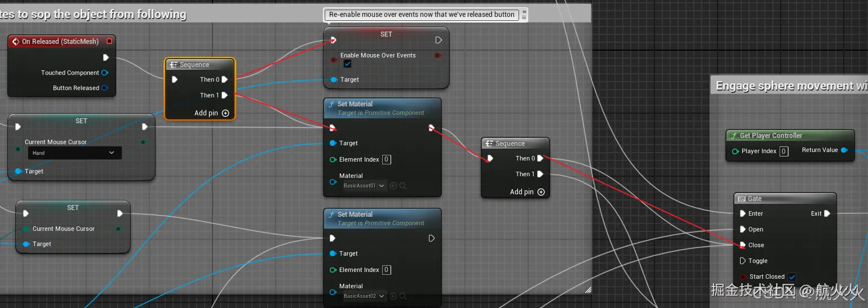868x308 pixels.
Task: Click the Then 0 pin on the selected Sequence node
Action: coord(224,79)
